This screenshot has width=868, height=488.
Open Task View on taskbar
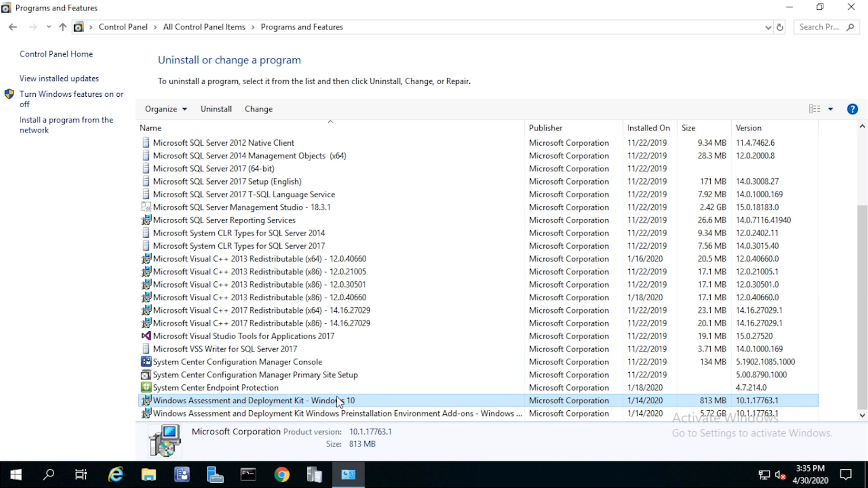pyautogui.click(x=81, y=475)
